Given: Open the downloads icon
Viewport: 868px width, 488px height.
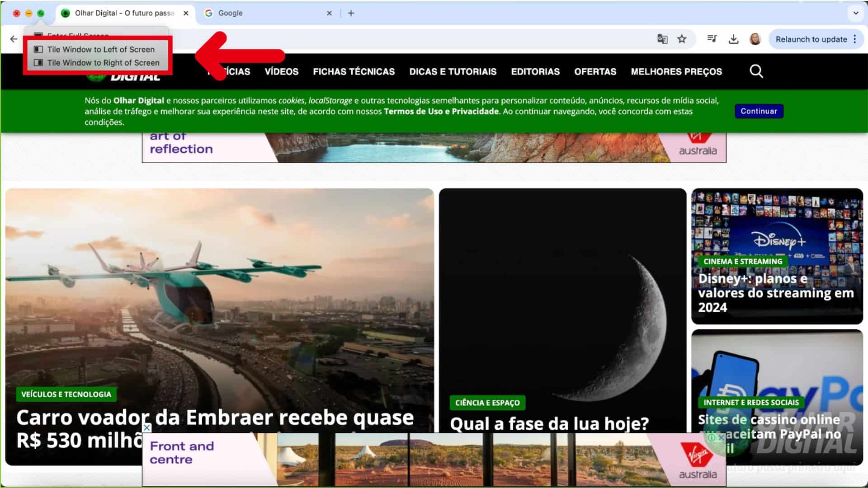Looking at the screenshot, I should [733, 39].
